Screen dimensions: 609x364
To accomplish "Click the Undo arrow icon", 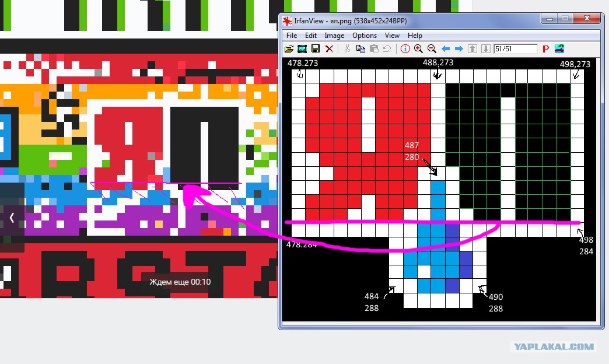I will pyautogui.click(x=387, y=48).
